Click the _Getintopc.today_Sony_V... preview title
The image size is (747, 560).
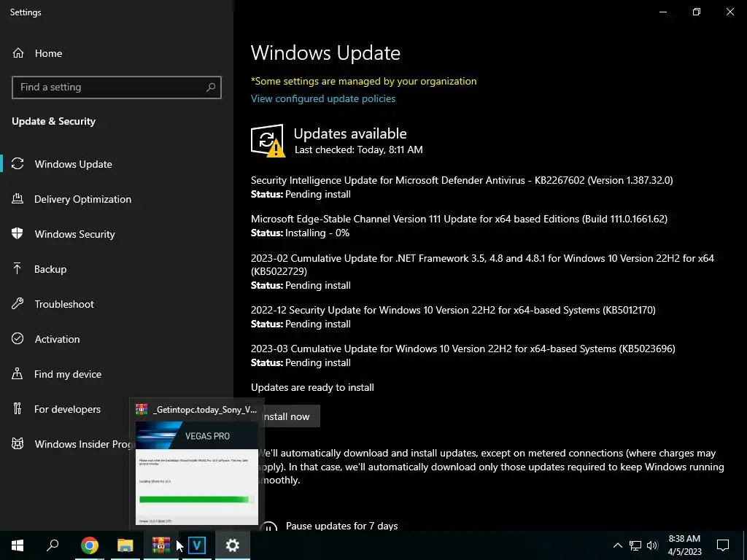[x=205, y=410]
